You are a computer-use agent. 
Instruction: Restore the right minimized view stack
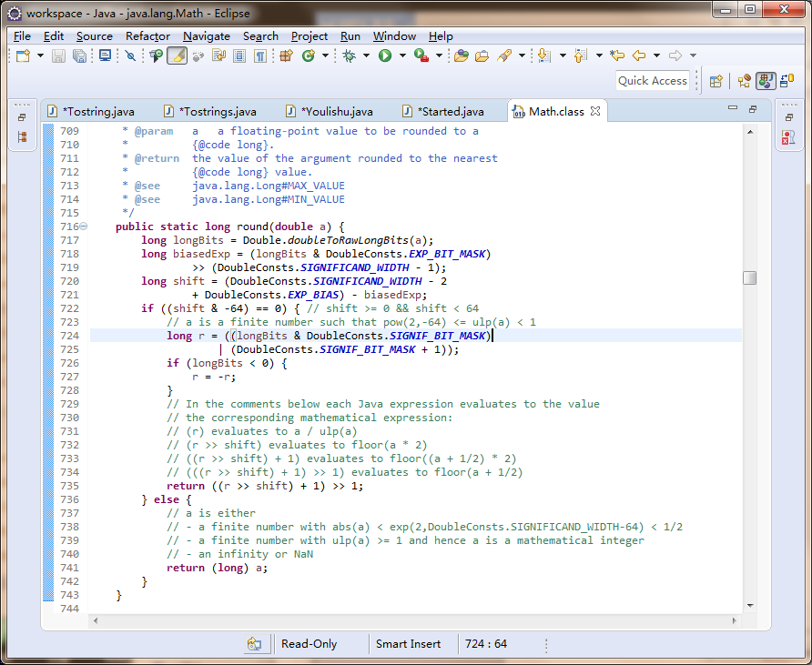(788, 117)
